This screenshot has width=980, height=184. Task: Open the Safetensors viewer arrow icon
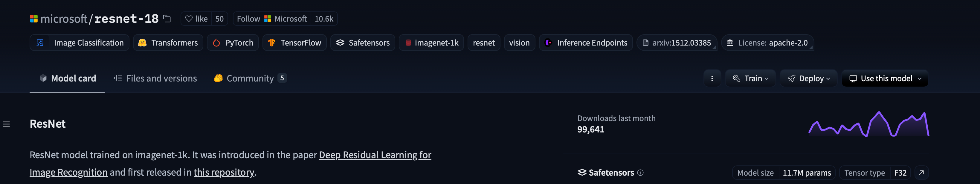(x=921, y=173)
